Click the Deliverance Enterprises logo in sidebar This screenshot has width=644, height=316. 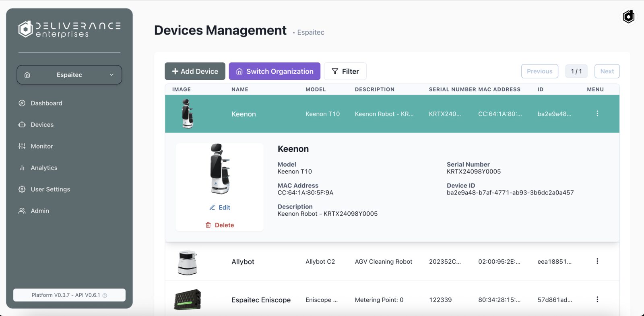69,29
